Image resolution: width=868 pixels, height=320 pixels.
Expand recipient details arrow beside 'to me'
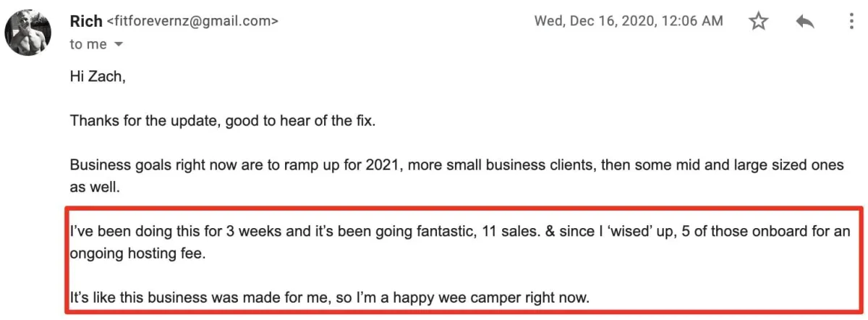pos(119,45)
